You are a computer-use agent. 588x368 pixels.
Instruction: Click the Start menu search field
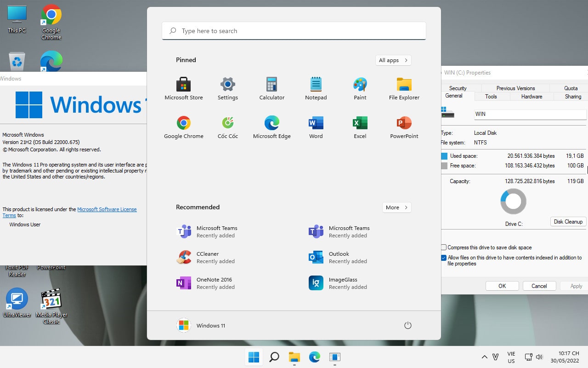tap(294, 30)
